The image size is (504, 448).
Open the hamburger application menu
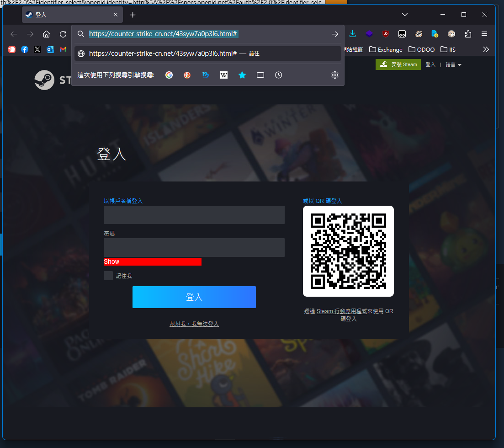(484, 34)
